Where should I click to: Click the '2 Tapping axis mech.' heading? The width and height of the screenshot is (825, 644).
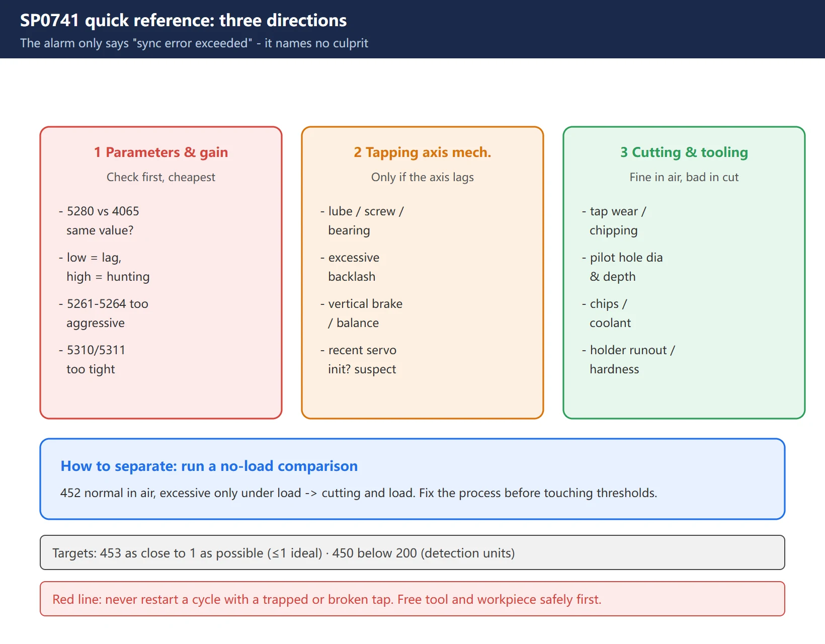click(423, 152)
